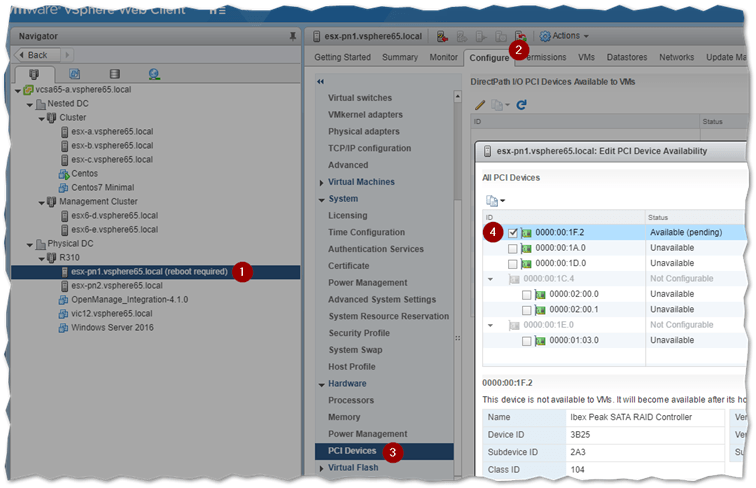Image resolution: width=756 pixels, height=488 pixels.
Task: Collapse the Nested DC datacenter node
Action: pos(30,105)
